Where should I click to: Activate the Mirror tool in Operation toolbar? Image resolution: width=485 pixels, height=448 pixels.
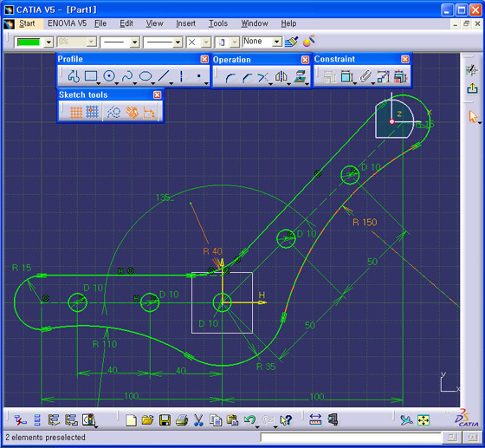coord(281,77)
